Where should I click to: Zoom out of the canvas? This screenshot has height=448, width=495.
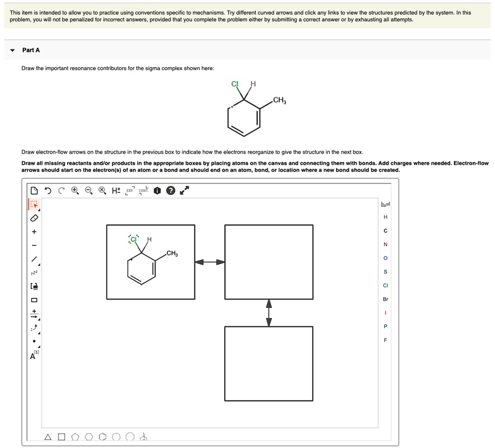pyautogui.click(x=89, y=190)
